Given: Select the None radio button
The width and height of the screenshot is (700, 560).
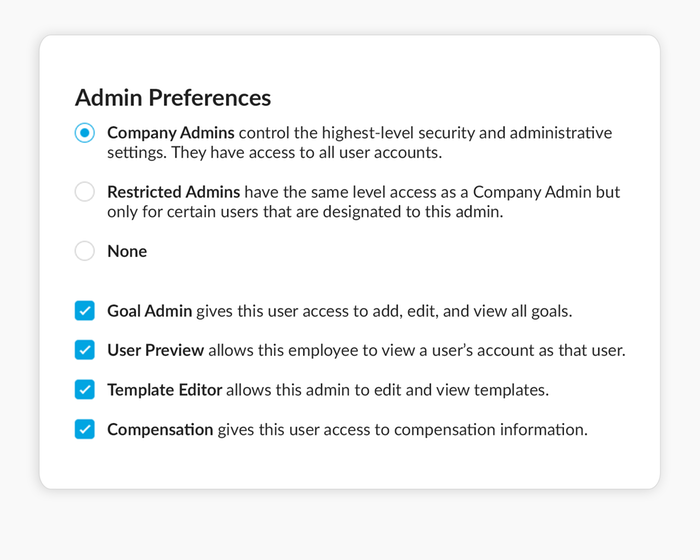Looking at the screenshot, I should [x=85, y=251].
